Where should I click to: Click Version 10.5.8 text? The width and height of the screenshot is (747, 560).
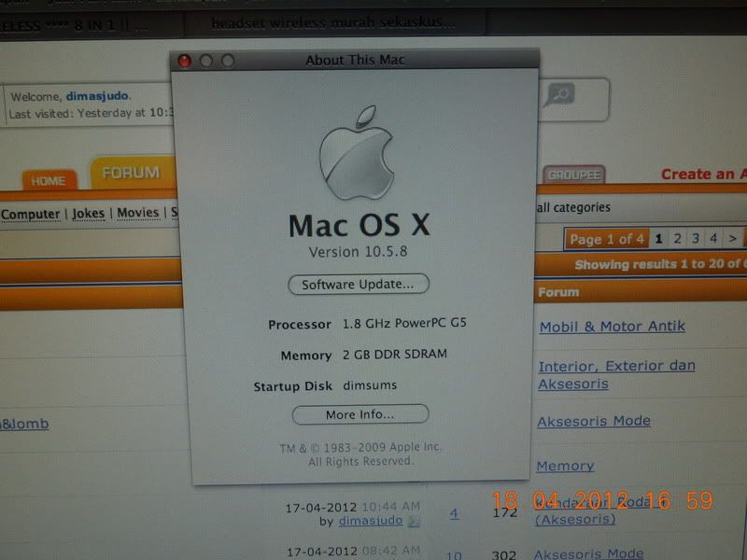tap(359, 252)
